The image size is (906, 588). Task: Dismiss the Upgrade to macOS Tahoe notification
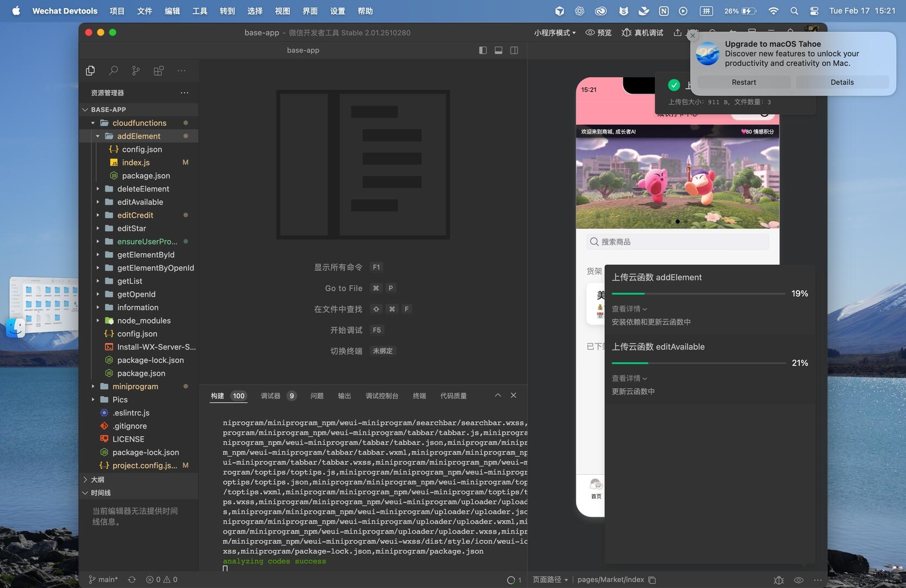(x=692, y=35)
